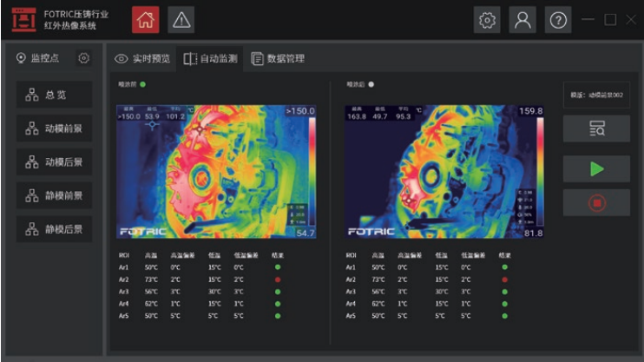Click the right table ROI column header
The height and width of the screenshot is (362, 644).
(x=352, y=255)
